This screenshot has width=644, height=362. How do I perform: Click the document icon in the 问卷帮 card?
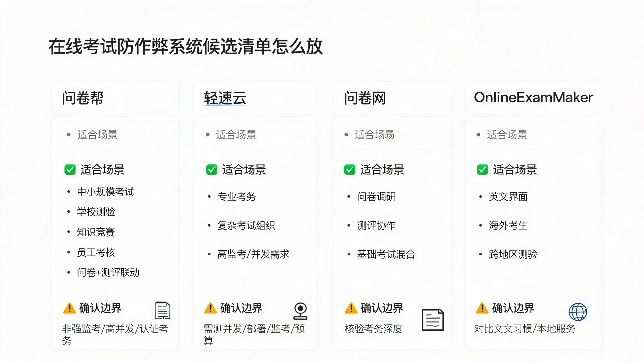click(163, 310)
